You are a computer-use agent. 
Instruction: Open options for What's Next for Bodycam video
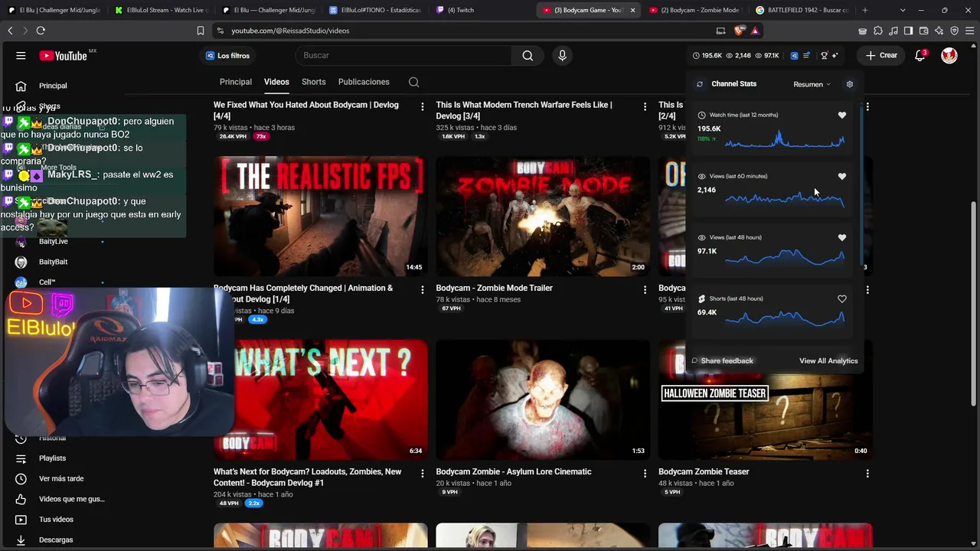coord(422,474)
